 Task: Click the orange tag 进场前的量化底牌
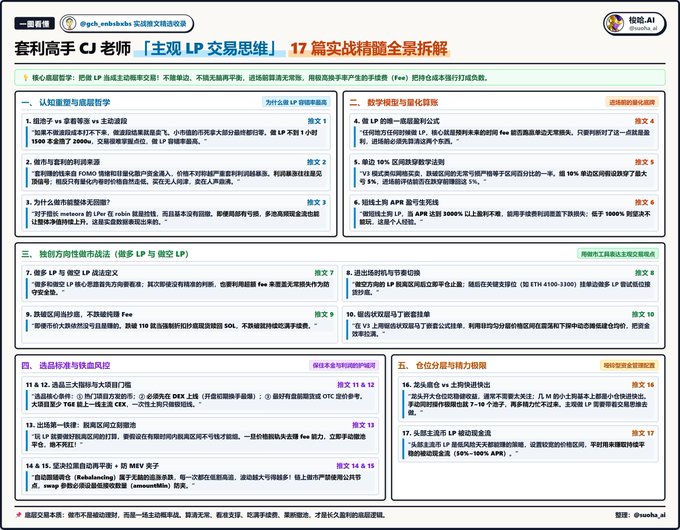(x=632, y=102)
